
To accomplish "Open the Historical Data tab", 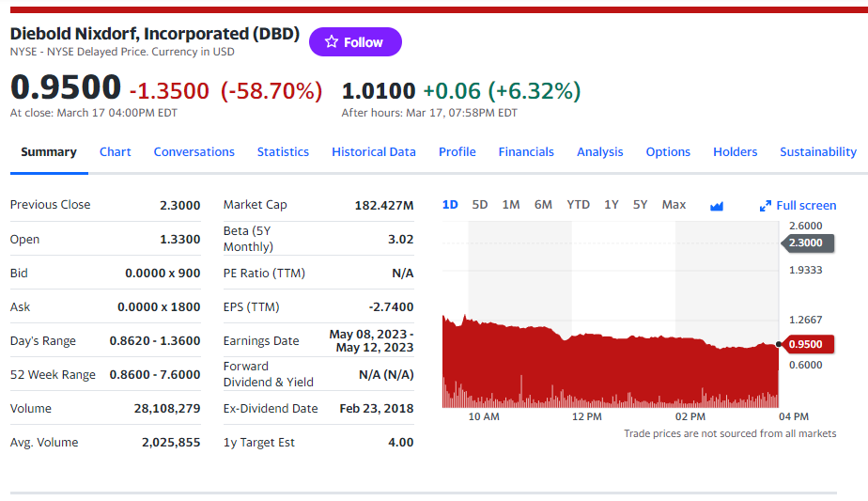I will pyautogui.click(x=374, y=152).
